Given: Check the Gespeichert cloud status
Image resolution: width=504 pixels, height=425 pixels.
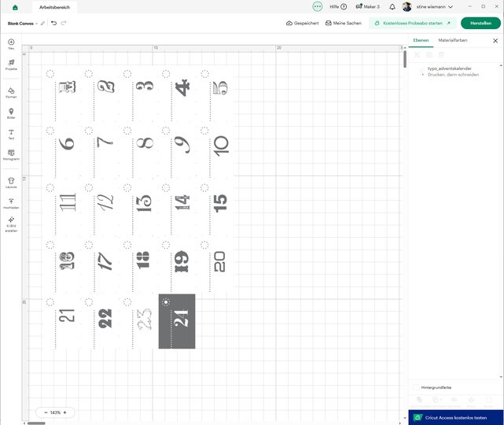Looking at the screenshot, I should 303,23.
